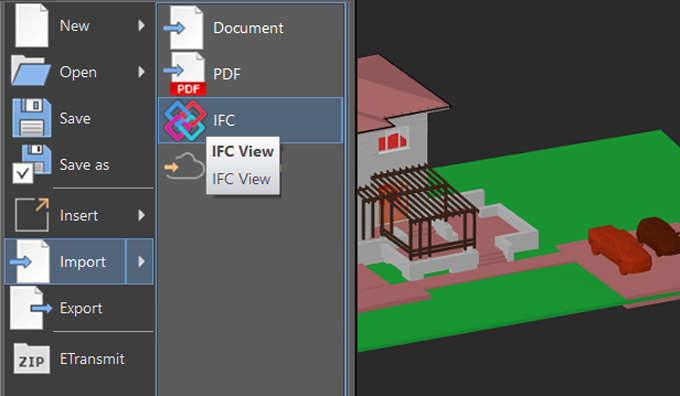This screenshot has height=396, width=680.
Task: Choose Document in the Import submenu
Action: [x=251, y=28]
